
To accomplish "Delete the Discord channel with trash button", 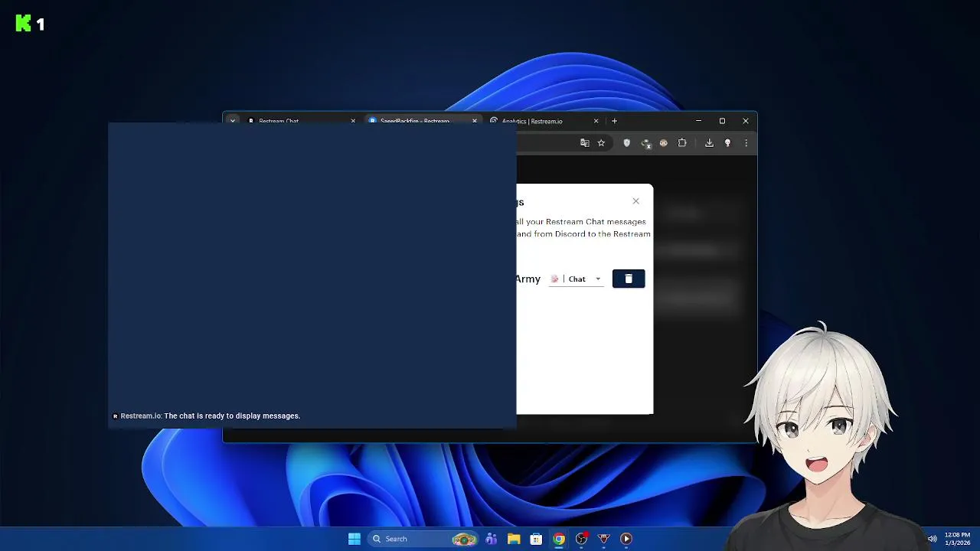I will point(629,279).
